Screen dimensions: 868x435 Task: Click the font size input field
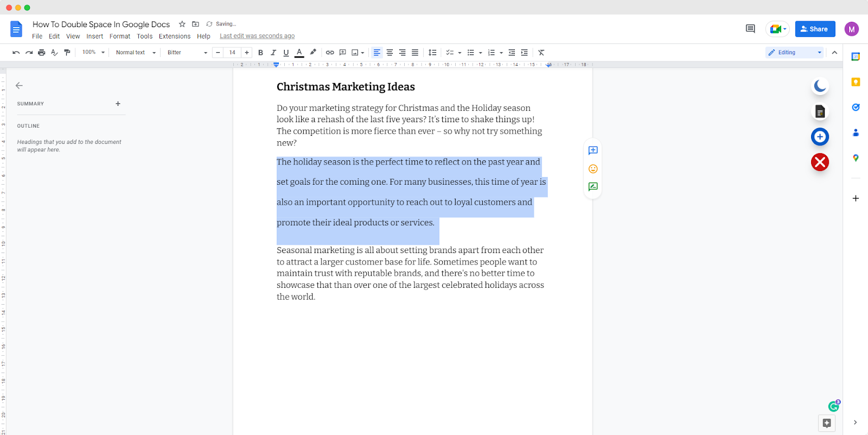coord(232,53)
